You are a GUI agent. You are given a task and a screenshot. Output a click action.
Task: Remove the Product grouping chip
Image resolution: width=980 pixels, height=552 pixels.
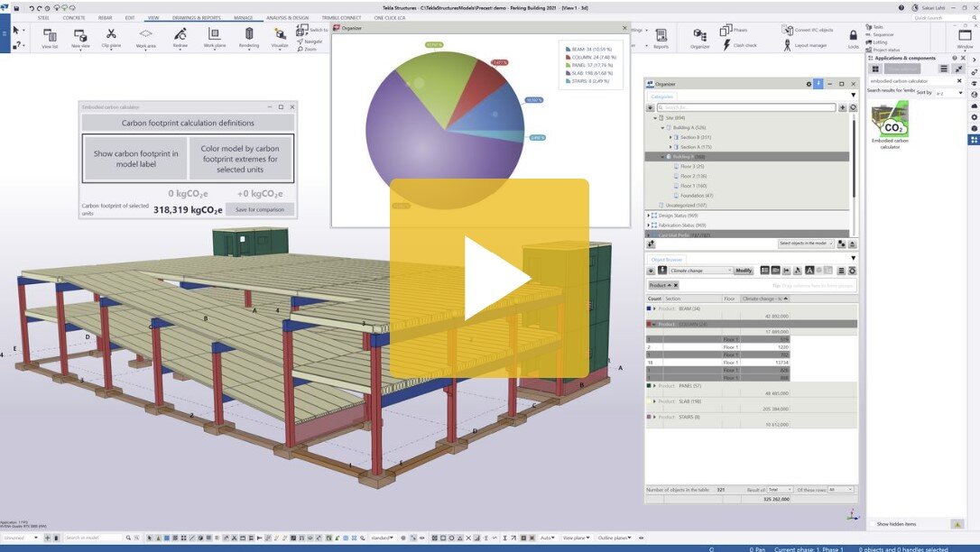point(676,285)
